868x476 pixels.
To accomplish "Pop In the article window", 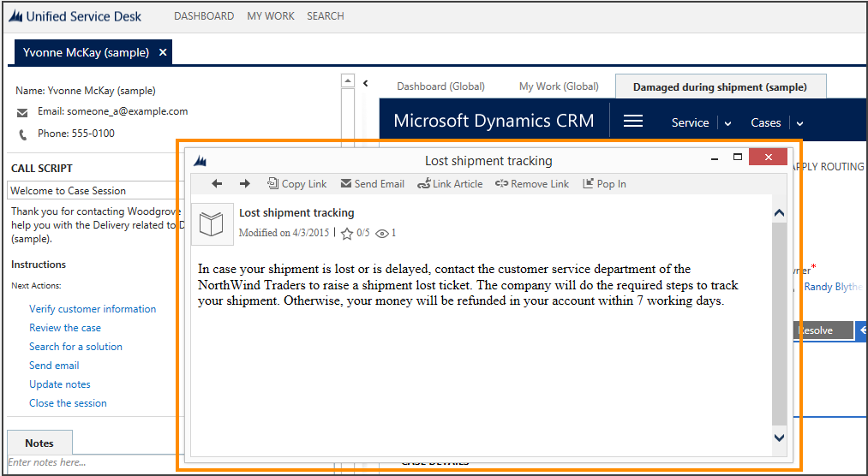I will (x=604, y=183).
